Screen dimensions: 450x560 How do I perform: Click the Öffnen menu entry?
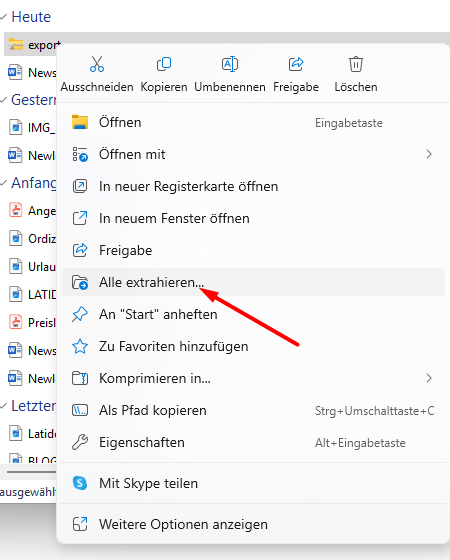click(253, 122)
